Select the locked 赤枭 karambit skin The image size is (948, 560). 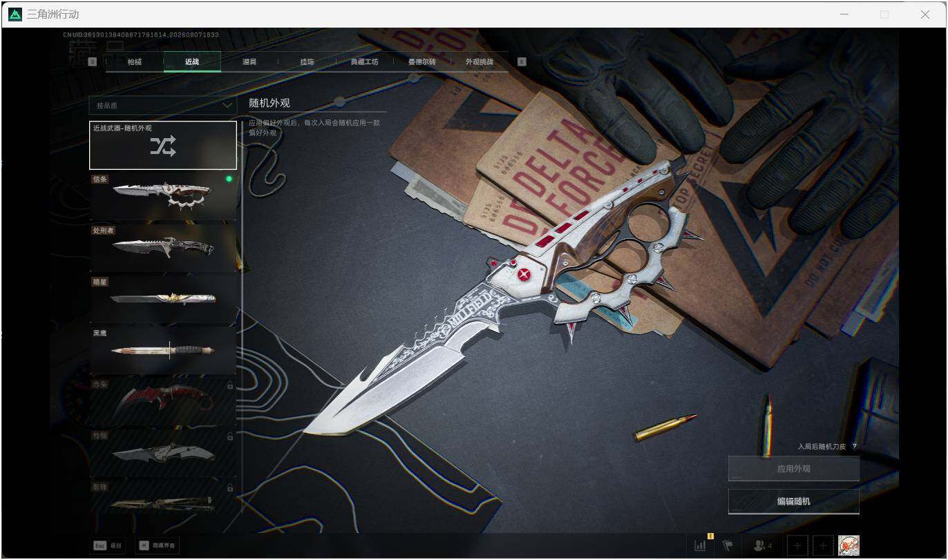coord(163,401)
